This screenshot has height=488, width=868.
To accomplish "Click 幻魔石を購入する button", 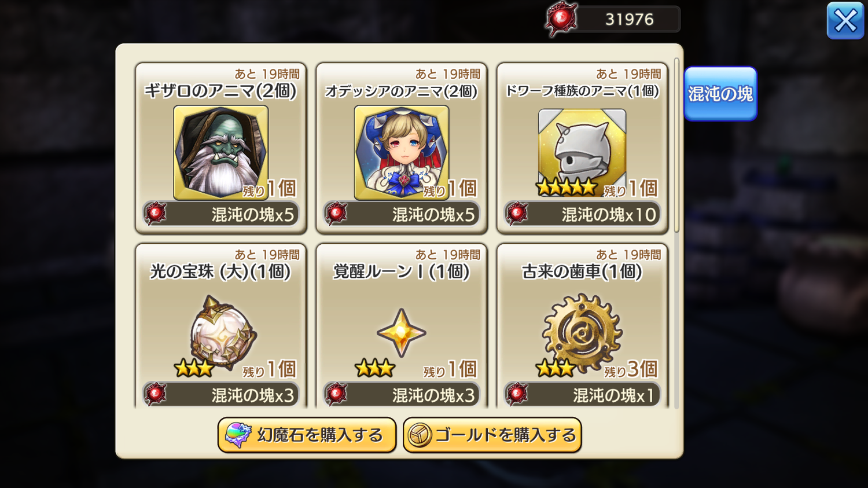I will pyautogui.click(x=307, y=435).
